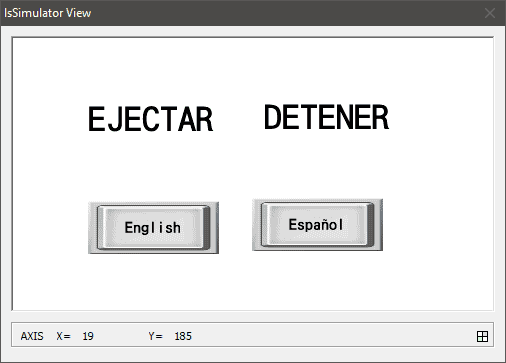Click the Y value 185

[x=183, y=336]
